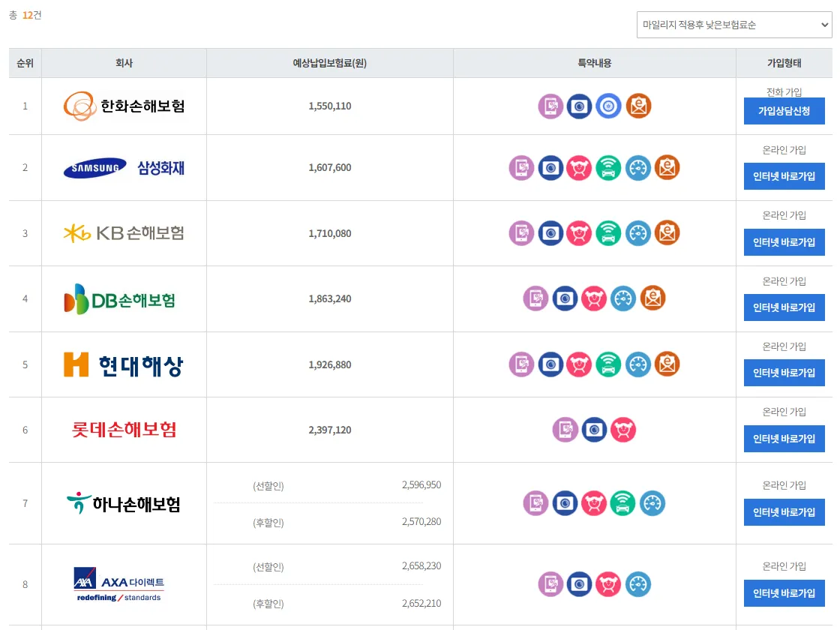
Task: Open the connected car discount icon for KB손해보험
Action: click(x=609, y=233)
